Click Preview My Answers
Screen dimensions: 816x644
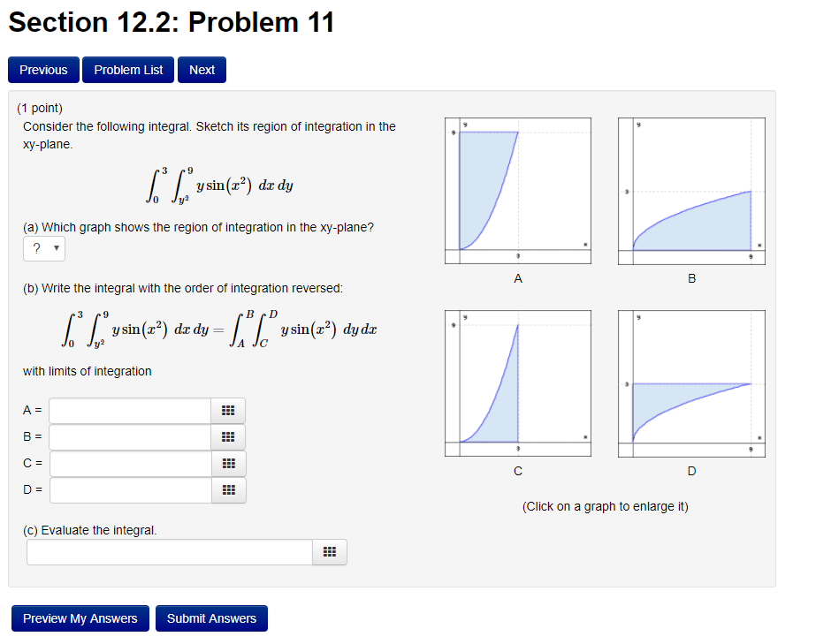pyautogui.click(x=80, y=618)
